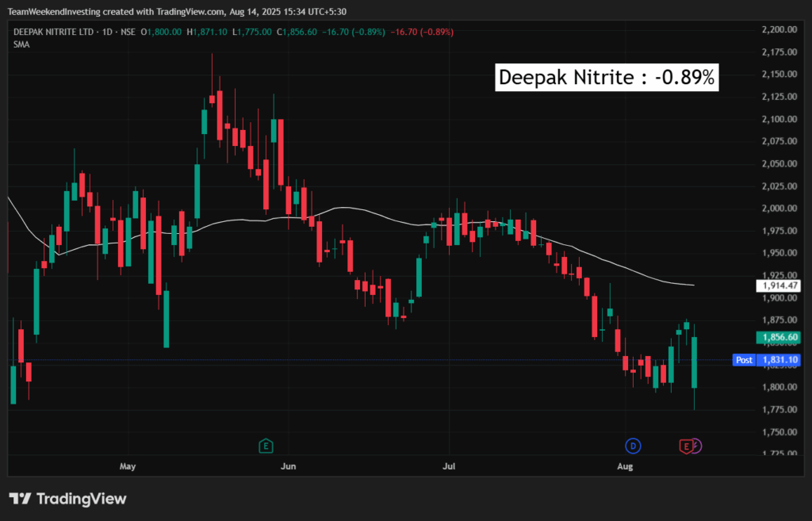Click the 2,125.00 price axis label
This screenshot has height=521, width=812.
pos(779,96)
